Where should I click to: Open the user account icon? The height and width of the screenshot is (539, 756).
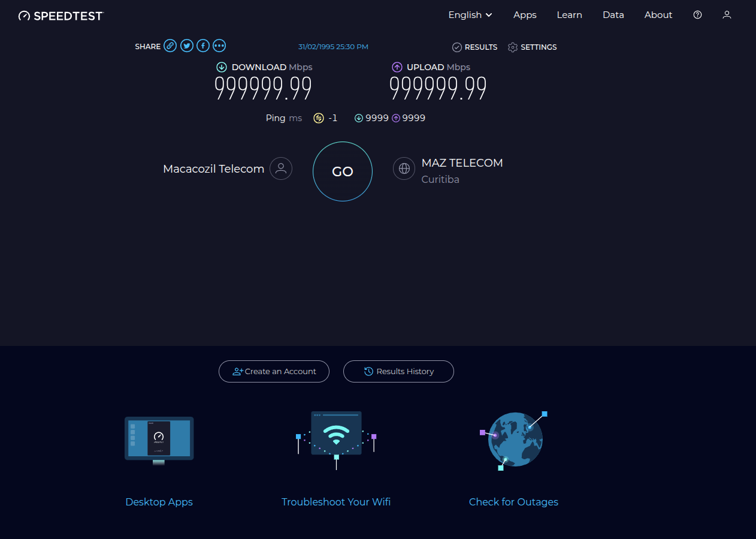(727, 15)
